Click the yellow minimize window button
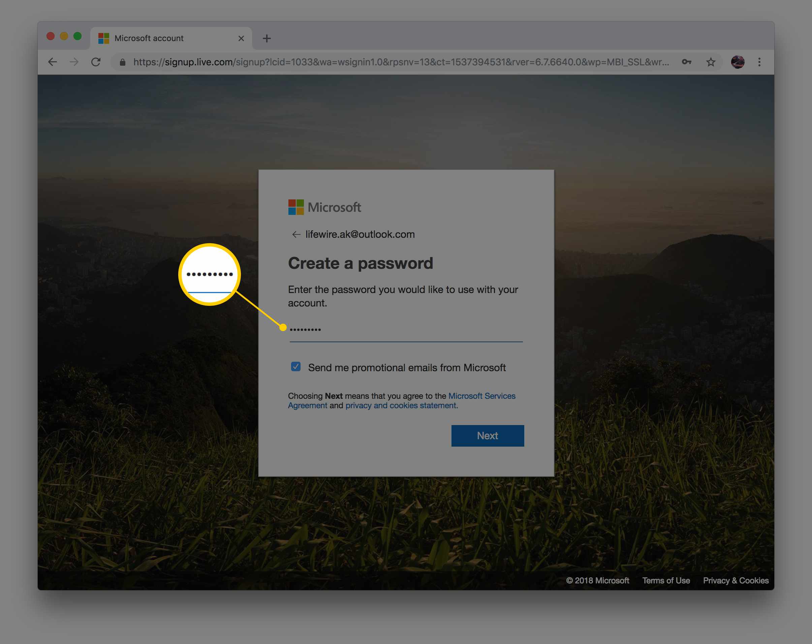Image resolution: width=812 pixels, height=644 pixels. coord(64,36)
